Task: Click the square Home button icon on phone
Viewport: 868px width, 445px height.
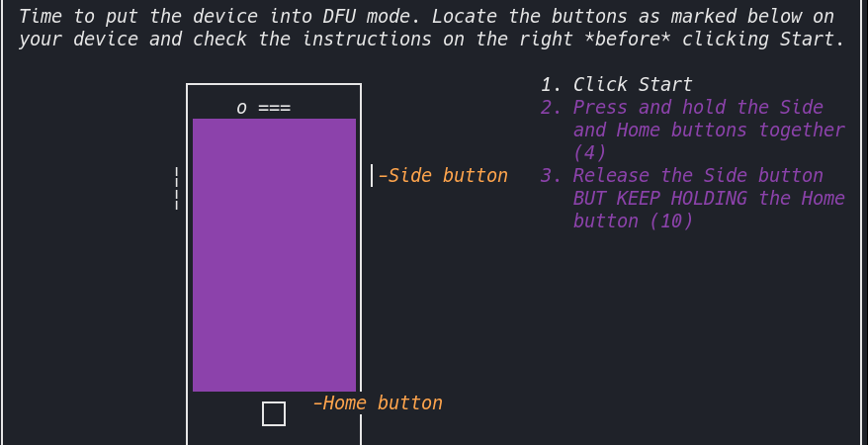Action: 274,414
